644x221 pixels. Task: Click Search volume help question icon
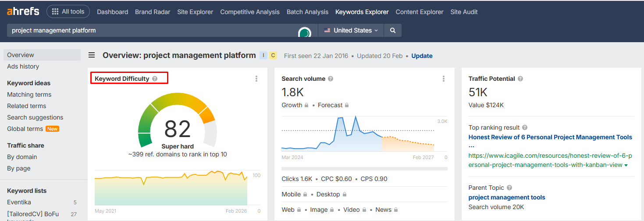pos(331,79)
